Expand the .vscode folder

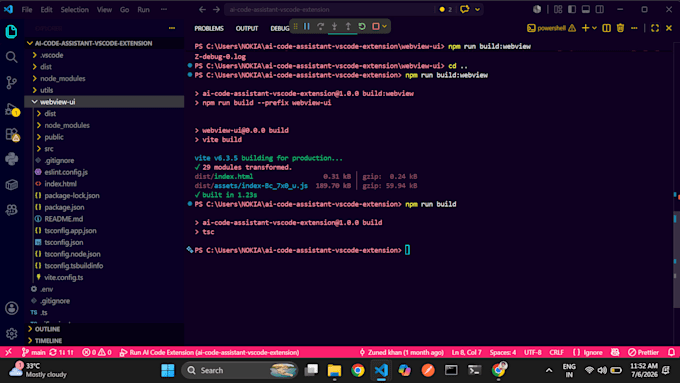[52, 55]
